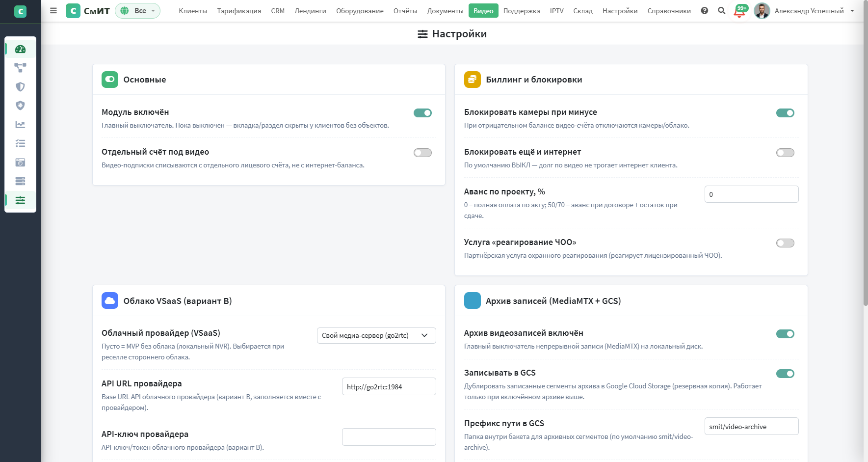Open the Клиенты menu

coord(193,11)
